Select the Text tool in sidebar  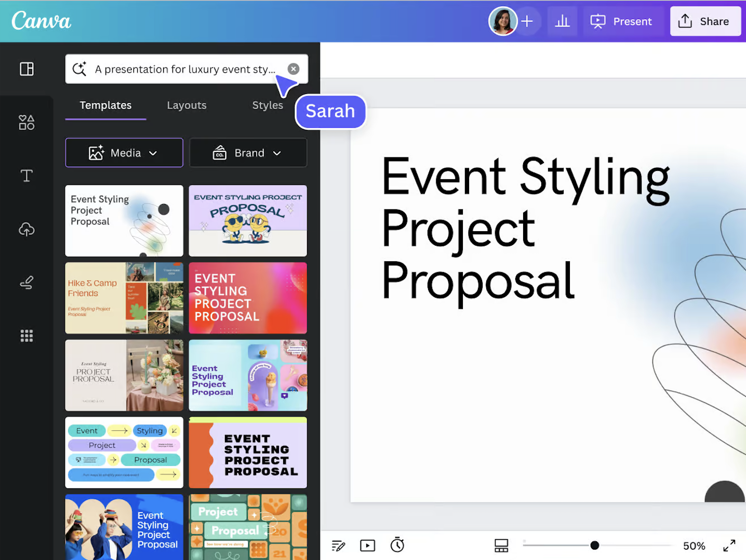[x=26, y=176]
